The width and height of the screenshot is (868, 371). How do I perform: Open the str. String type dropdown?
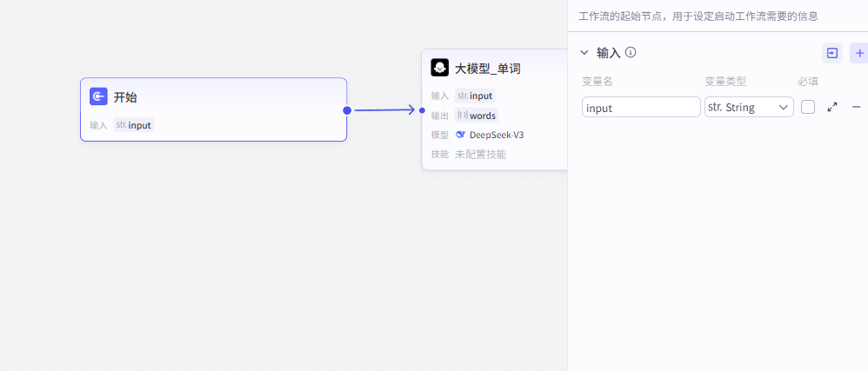coord(749,107)
